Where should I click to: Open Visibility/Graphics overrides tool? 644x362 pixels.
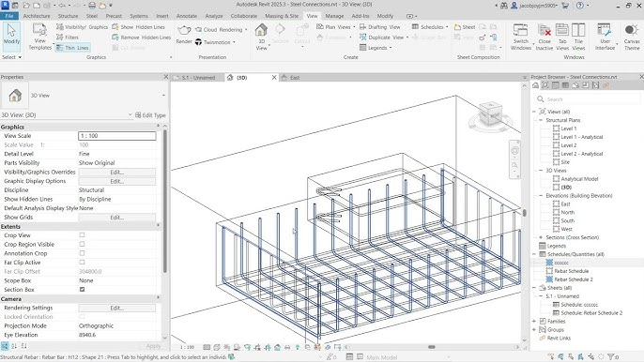click(x=83, y=26)
